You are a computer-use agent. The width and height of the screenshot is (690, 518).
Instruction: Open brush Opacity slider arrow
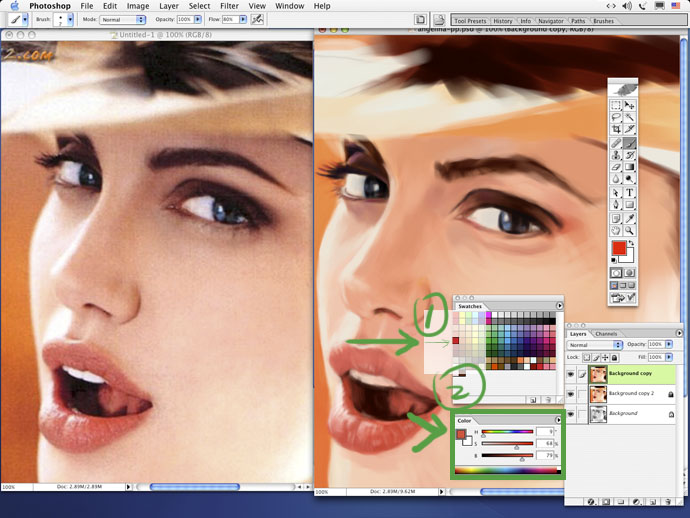pyautogui.click(x=198, y=19)
